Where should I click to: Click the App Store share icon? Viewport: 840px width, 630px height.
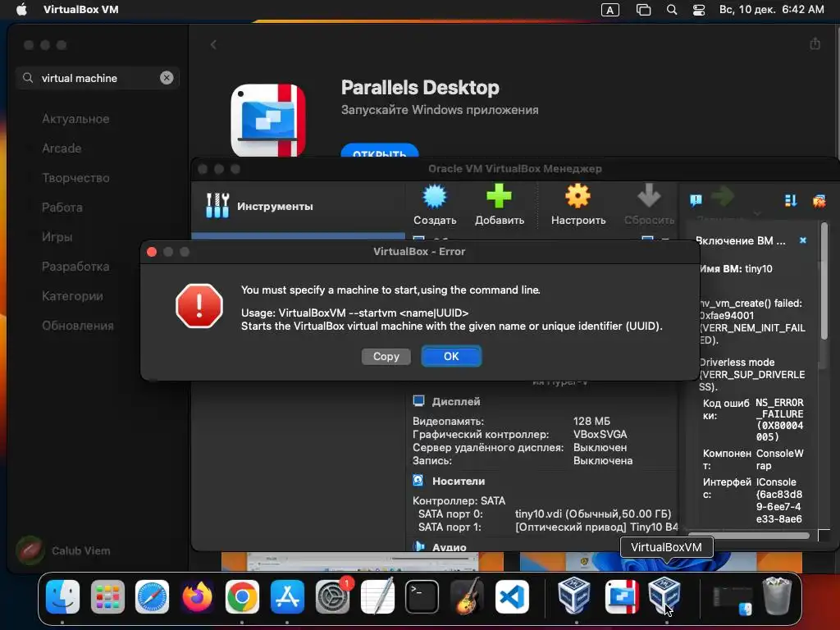[815, 43]
